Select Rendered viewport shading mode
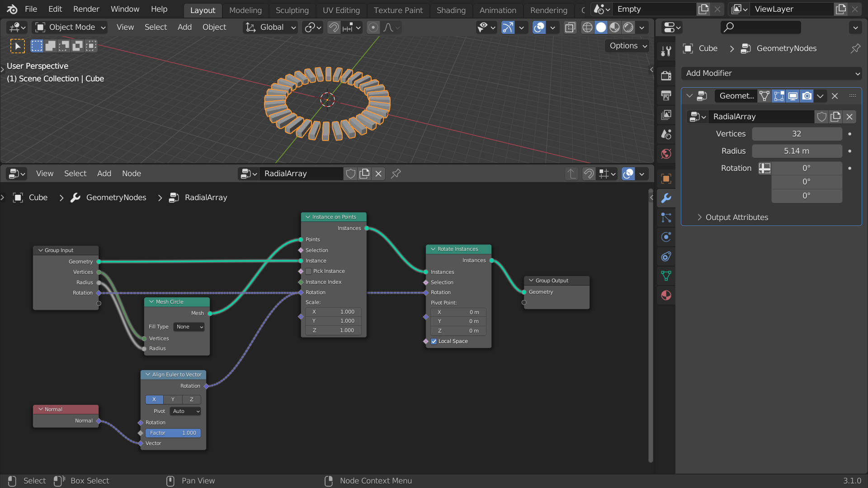The image size is (868, 488). pos(628,28)
